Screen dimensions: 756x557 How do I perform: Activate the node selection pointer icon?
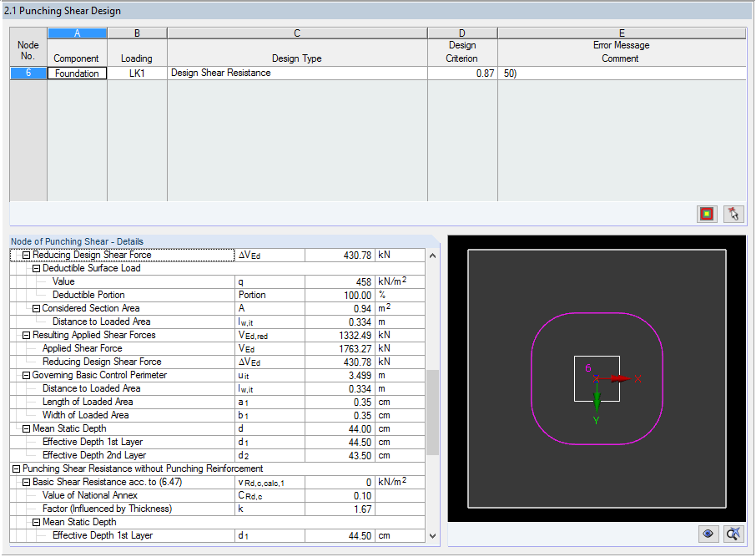tap(733, 214)
